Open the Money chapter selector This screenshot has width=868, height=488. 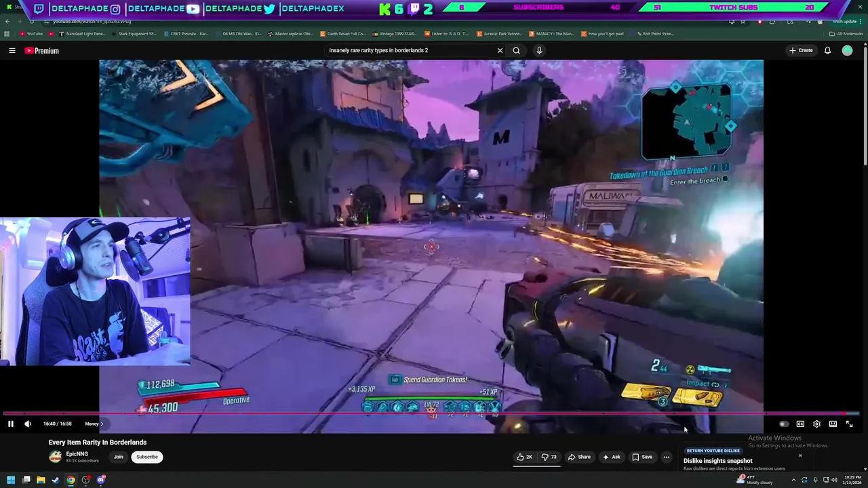(x=94, y=424)
